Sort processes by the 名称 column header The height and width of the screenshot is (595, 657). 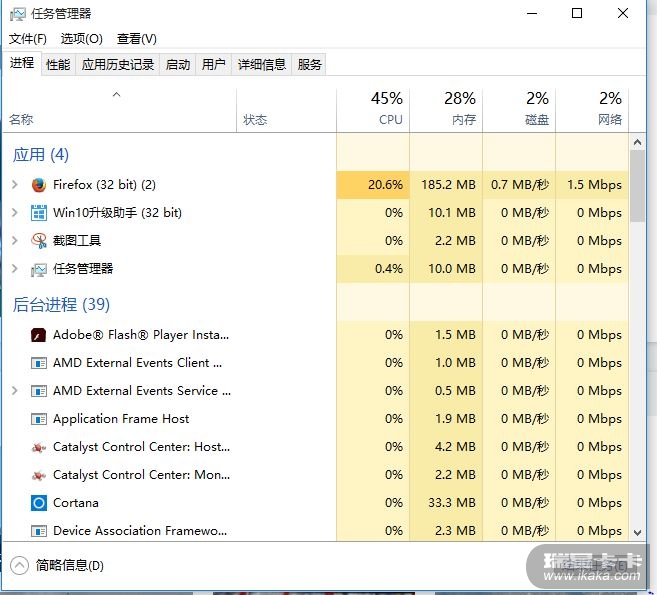119,111
